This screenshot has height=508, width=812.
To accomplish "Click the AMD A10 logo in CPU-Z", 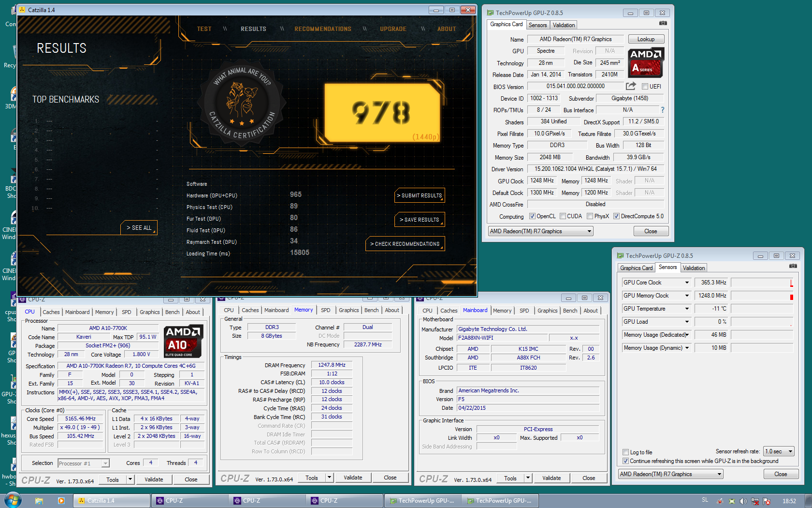I will (183, 341).
